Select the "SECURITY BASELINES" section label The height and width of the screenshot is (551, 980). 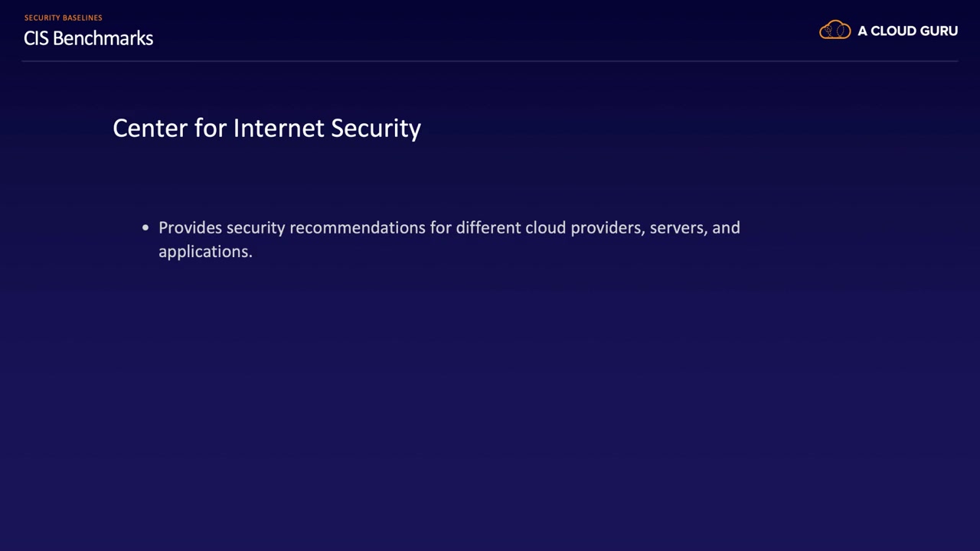pos(63,18)
